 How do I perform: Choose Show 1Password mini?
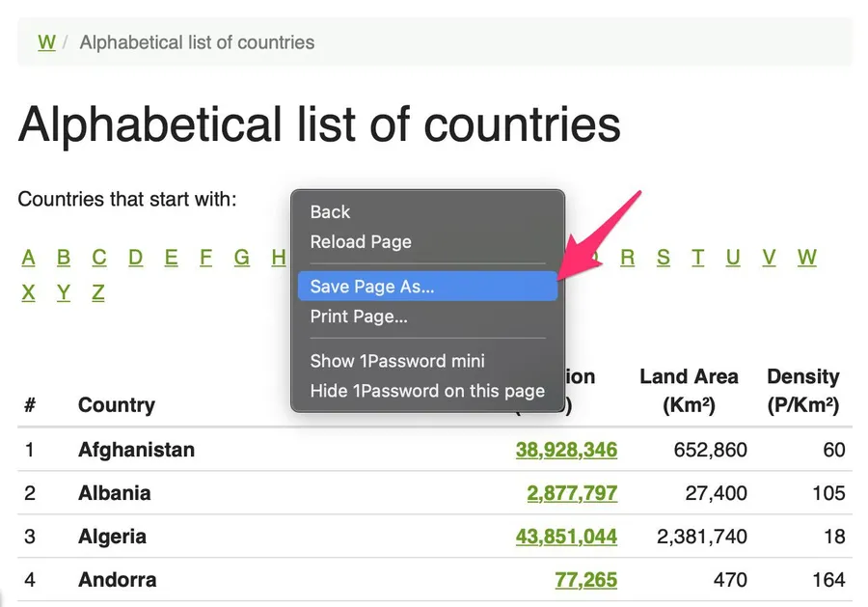point(397,361)
